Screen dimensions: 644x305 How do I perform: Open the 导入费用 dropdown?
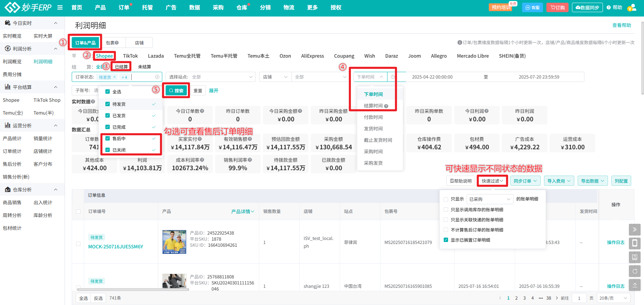point(559,181)
